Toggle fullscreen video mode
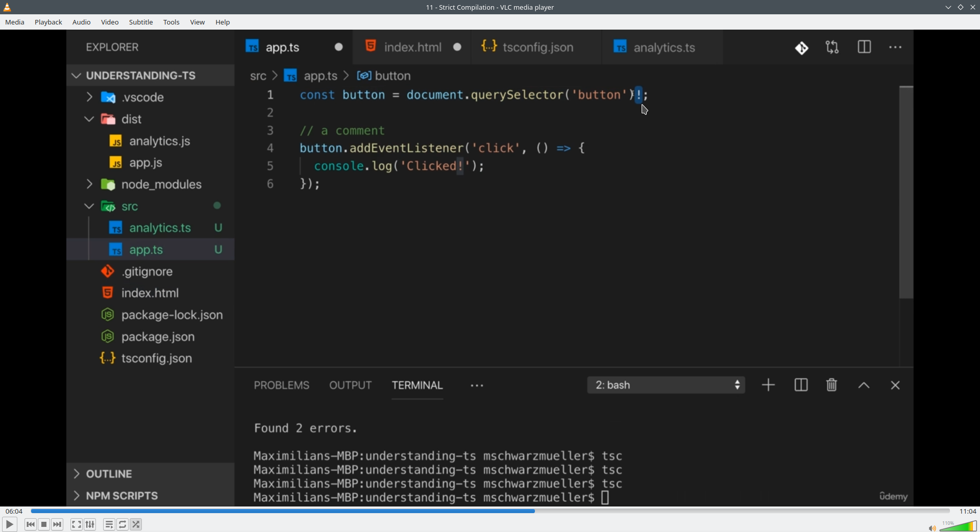The height and width of the screenshot is (532, 980). pyautogui.click(x=77, y=524)
